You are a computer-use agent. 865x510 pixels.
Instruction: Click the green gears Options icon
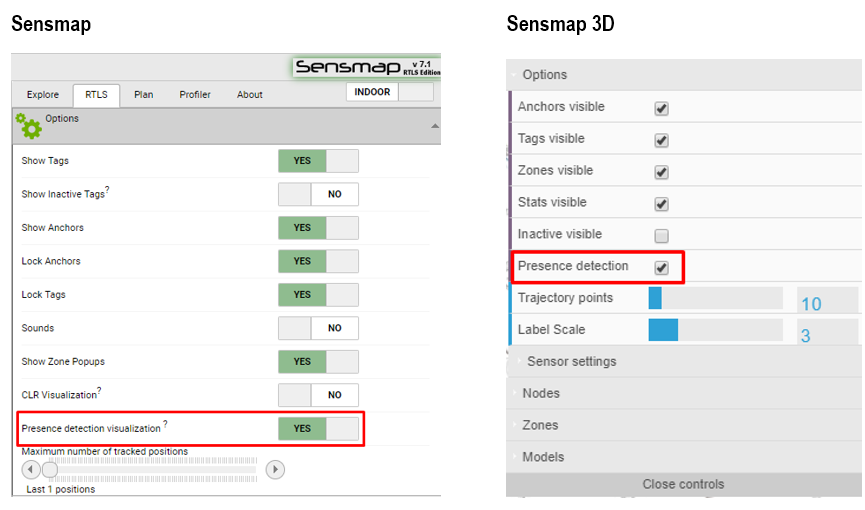[x=29, y=126]
